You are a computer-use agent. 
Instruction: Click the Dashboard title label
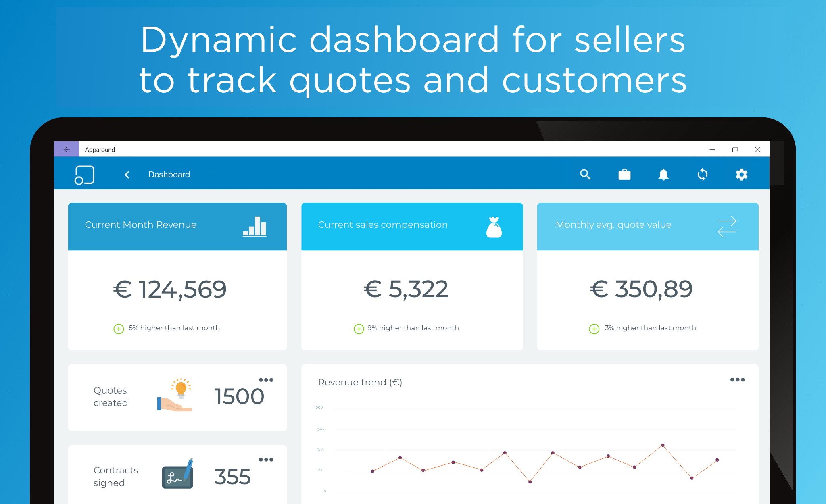point(169,175)
